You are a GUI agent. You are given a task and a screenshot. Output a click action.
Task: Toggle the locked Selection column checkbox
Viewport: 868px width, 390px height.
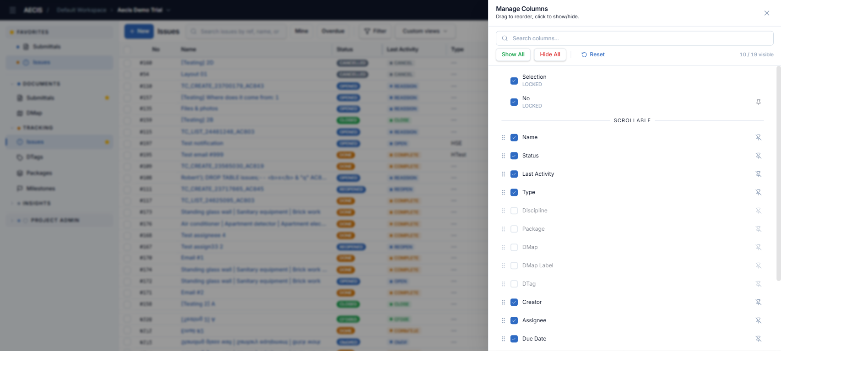[x=514, y=81]
